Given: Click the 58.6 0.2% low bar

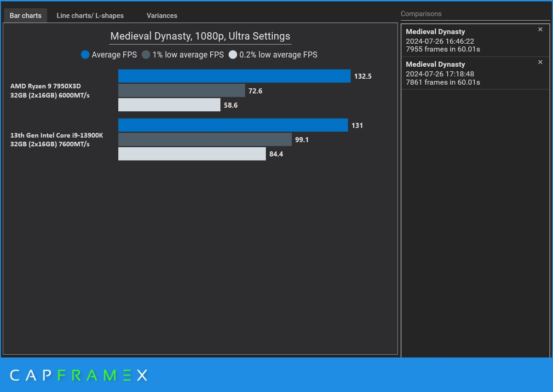Looking at the screenshot, I should [x=169, y=105].
